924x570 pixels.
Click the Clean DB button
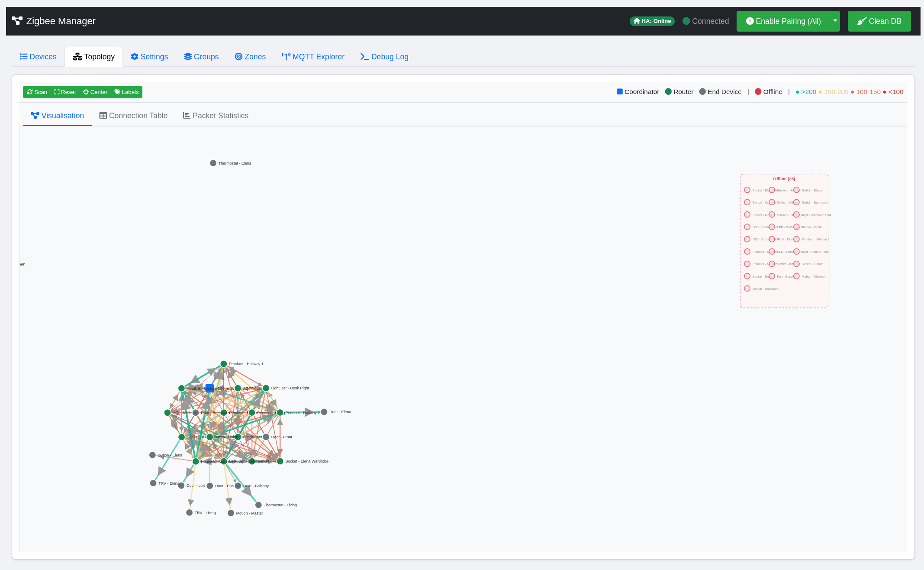(879, 21)
